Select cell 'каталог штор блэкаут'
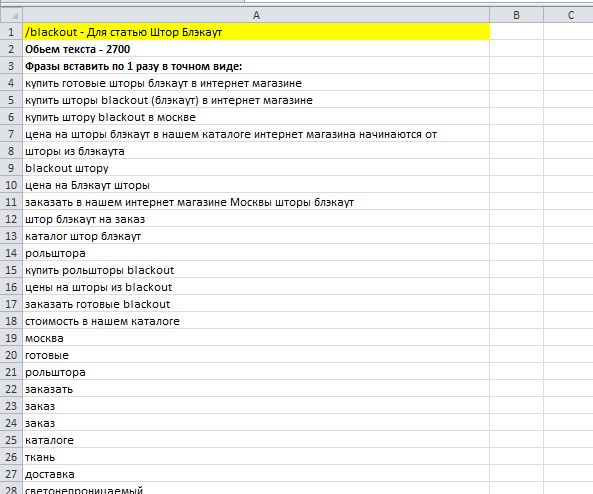Viewport: 593px width, 494px height. point(256,236)
